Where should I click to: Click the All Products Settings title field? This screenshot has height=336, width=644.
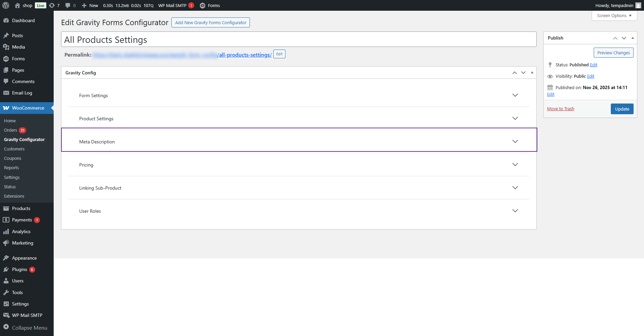pos(299,40)
